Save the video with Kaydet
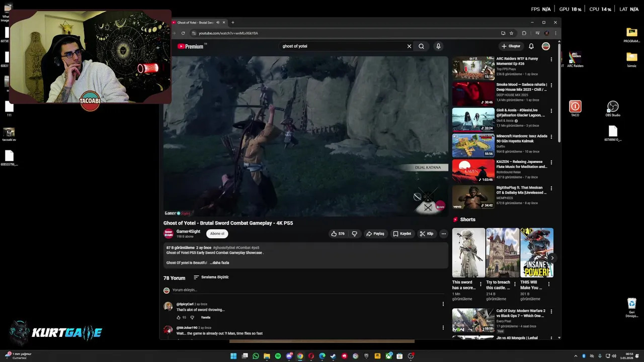 click(402, 234)
